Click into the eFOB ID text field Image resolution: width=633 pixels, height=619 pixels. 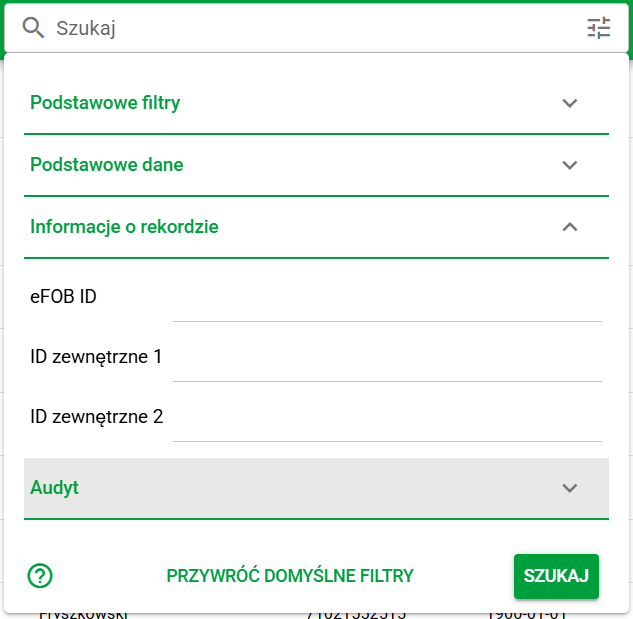coord(387,302)
